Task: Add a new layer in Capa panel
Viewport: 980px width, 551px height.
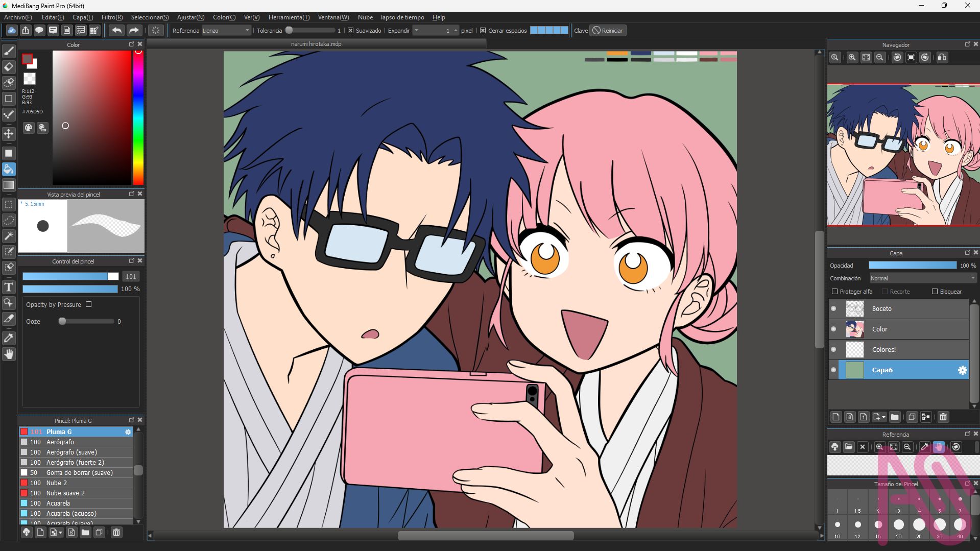Action: tap(836, 417)
